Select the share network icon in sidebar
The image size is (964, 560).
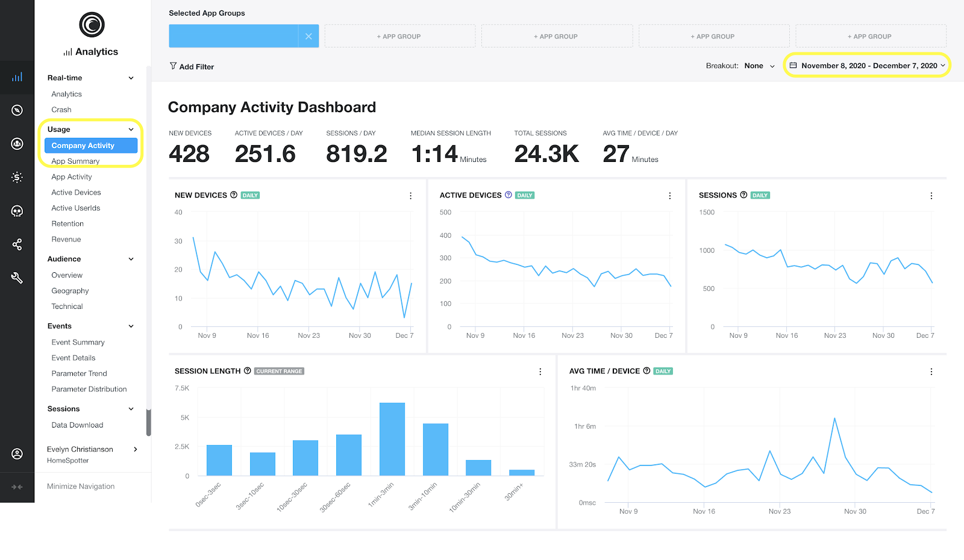17,244
